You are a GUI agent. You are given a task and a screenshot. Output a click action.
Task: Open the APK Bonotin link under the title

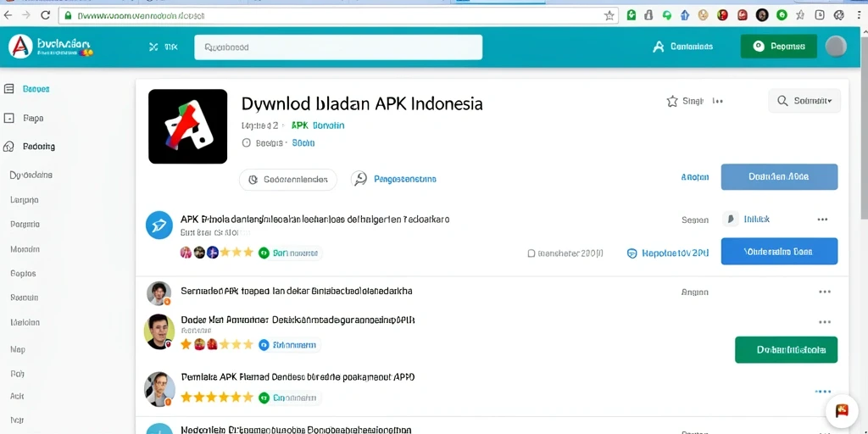tap(318, 125)
